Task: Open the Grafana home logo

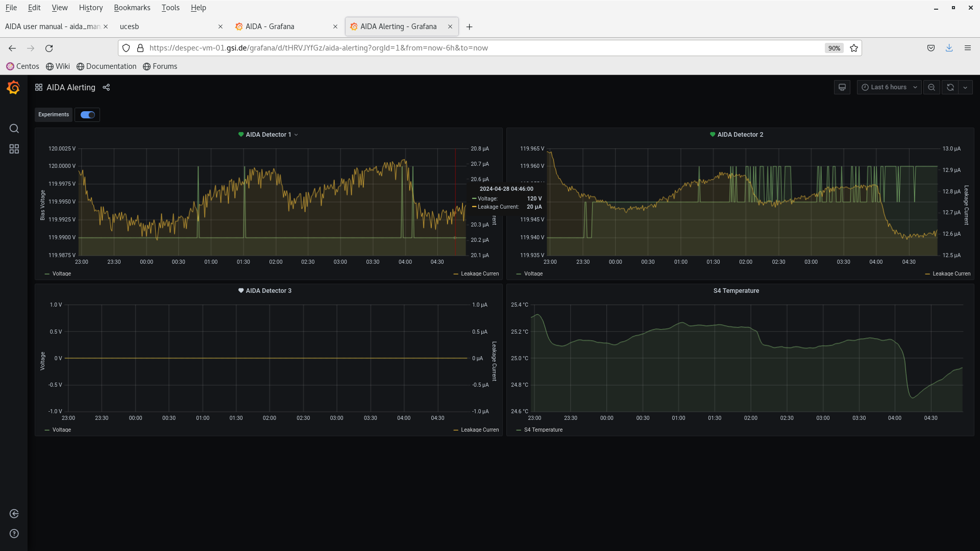Action: click(14, 87)
